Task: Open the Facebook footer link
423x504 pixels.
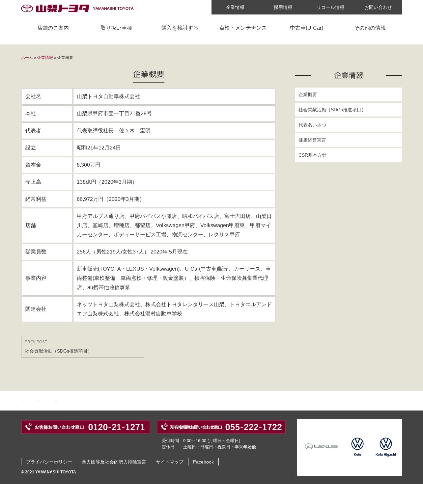Action: click(203, 462)
